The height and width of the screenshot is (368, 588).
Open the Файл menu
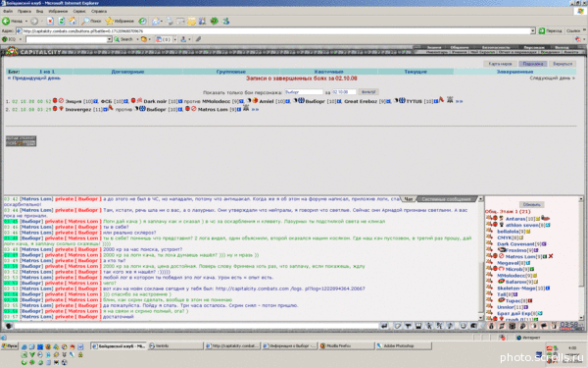(8, 11)
